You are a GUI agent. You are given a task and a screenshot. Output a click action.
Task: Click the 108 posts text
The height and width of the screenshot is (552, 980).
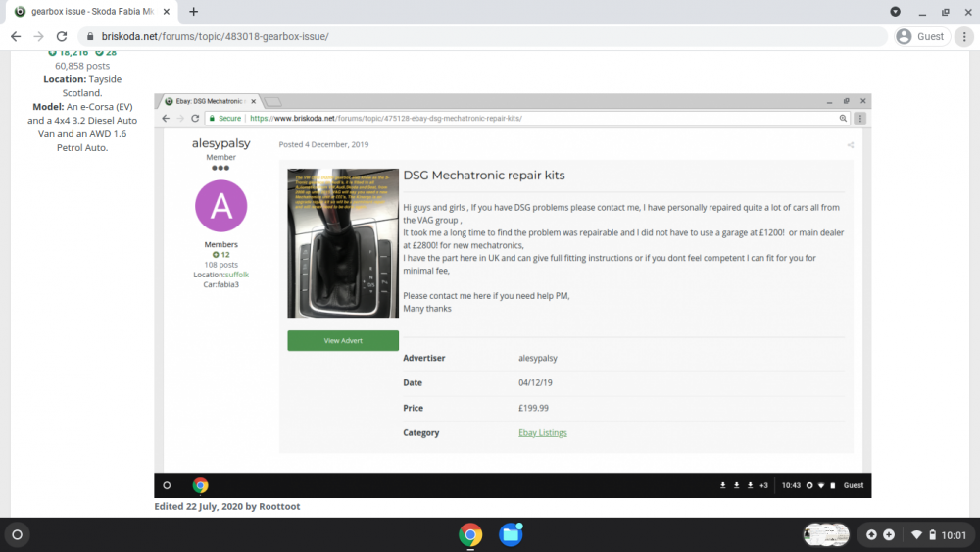pyautogui.click(x=221, y=265)
